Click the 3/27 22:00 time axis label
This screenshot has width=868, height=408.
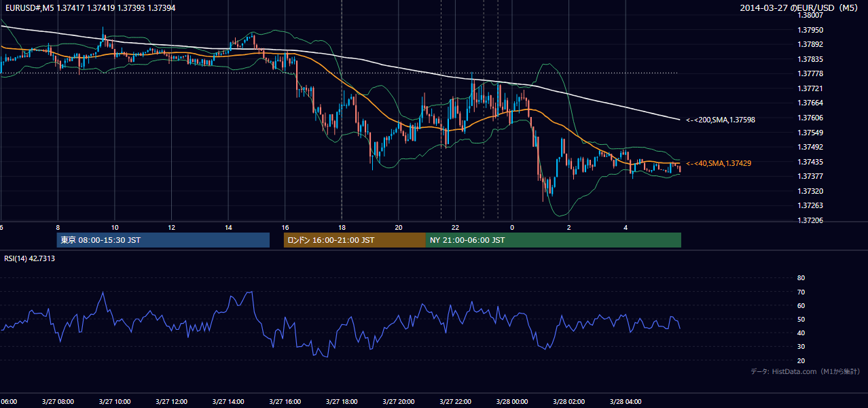click(455, 401)
